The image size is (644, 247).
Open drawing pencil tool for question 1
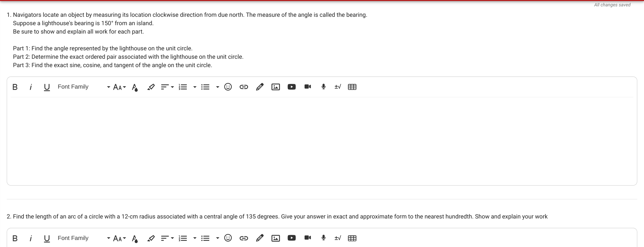click(260, 87)
